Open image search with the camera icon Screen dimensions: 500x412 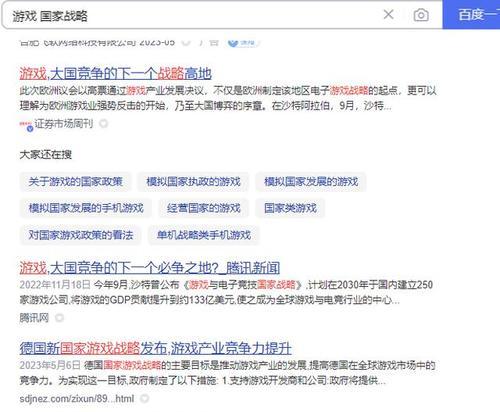point(421,15)
